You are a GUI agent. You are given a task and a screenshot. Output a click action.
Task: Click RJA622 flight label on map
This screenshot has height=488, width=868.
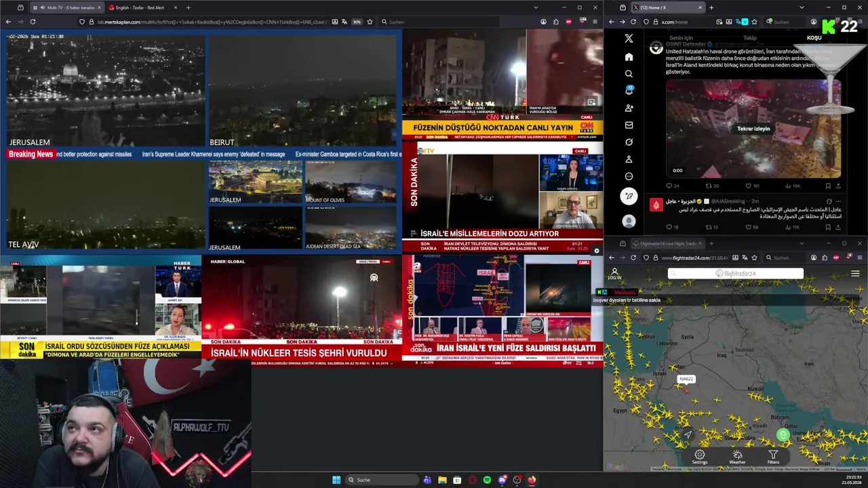[686, 379]
